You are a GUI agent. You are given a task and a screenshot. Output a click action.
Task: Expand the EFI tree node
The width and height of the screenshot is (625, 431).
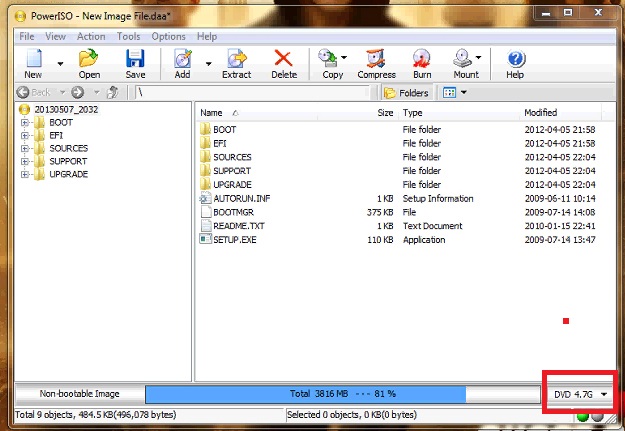coord(25,136)
